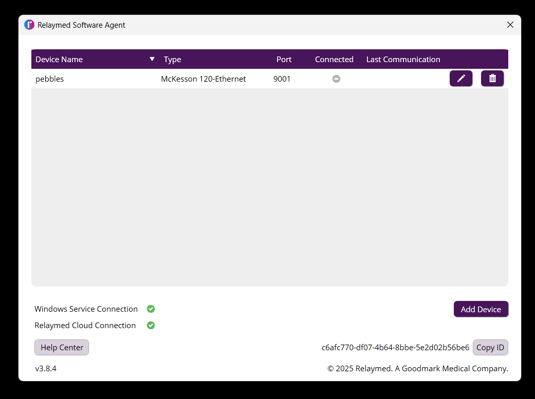Open the Help Center
The width and height of the screenshot is (535, 399).
[x=62, y=347]
